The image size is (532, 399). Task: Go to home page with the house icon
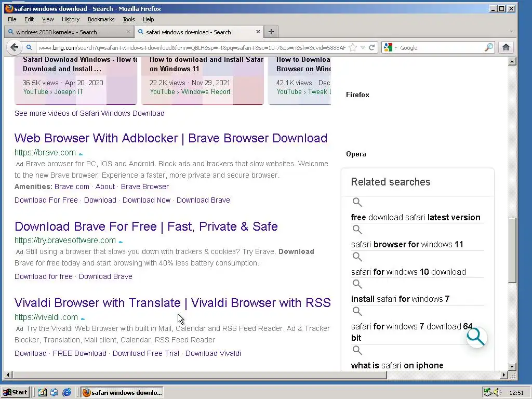coord(506,47)
